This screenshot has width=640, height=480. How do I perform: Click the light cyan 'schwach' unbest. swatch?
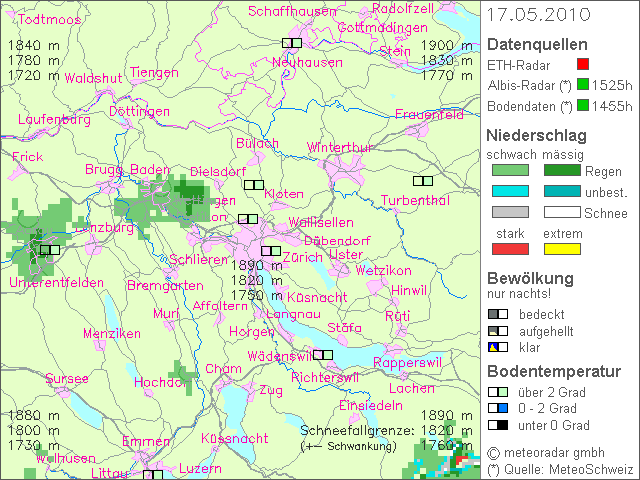(510, 191)
